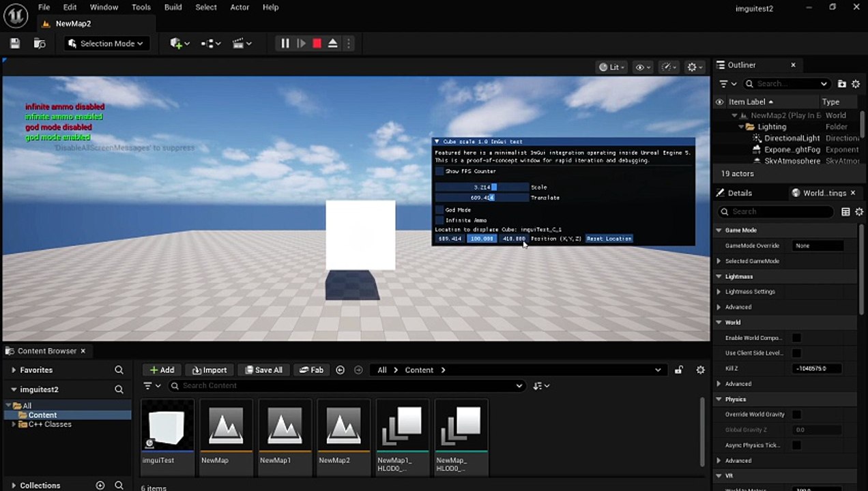This screenshot has height=491, width=868.
Task: Open the Content Browser filter menu
Action: point(152,386)
